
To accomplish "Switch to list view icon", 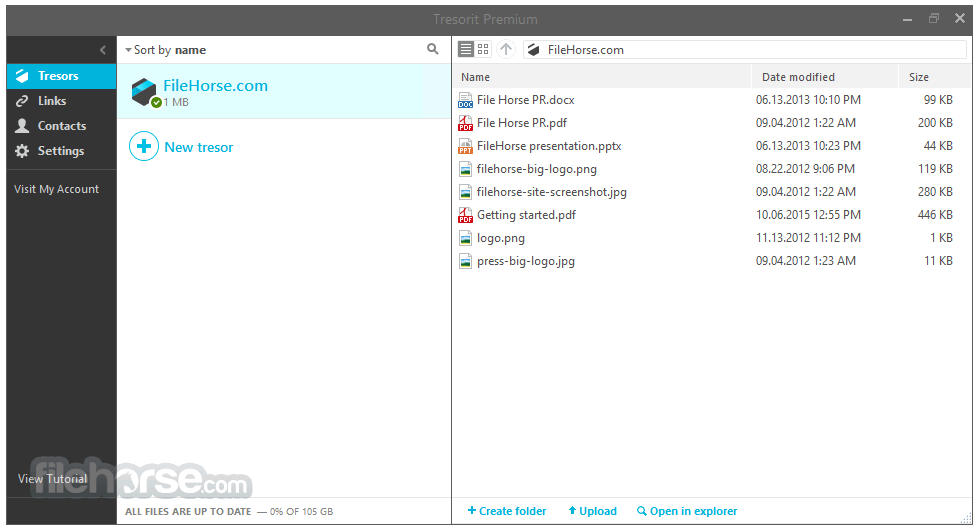I will pyautogui.click(x=466, y=49).
